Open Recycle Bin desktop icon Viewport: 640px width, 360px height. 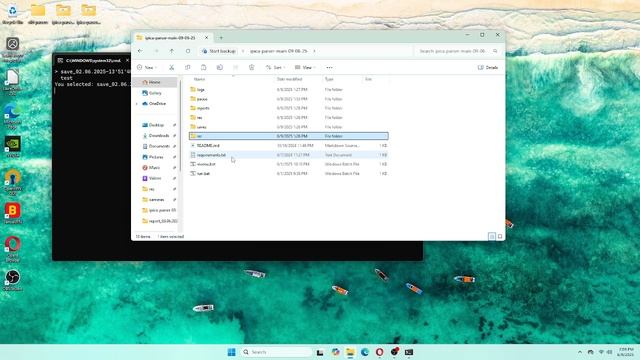[13, 14]
